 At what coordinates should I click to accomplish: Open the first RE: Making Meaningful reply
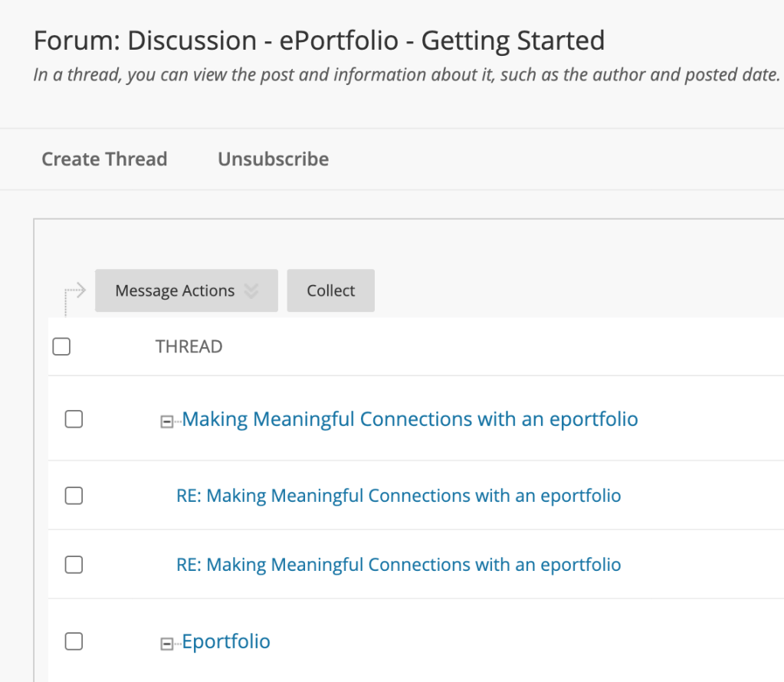(399, 496)
